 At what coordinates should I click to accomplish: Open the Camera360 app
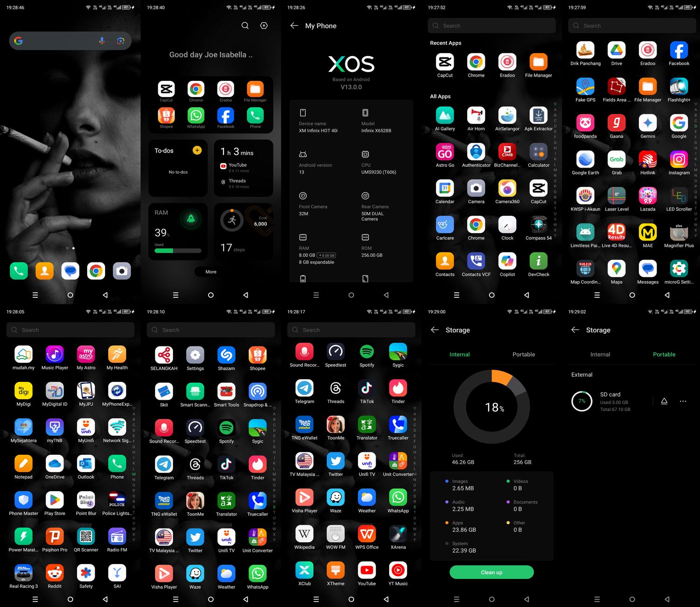[x=507, y=188]
